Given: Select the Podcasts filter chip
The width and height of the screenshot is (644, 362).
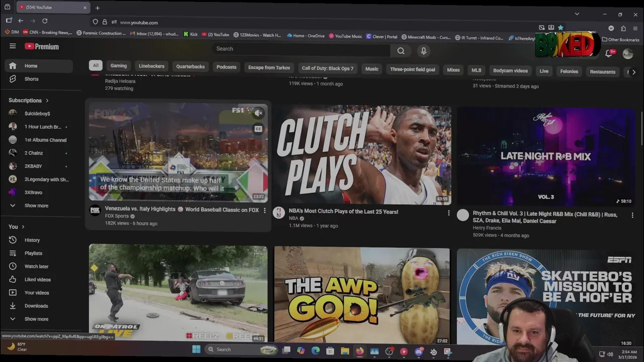Looking at the screenshot, I should 226,67.
